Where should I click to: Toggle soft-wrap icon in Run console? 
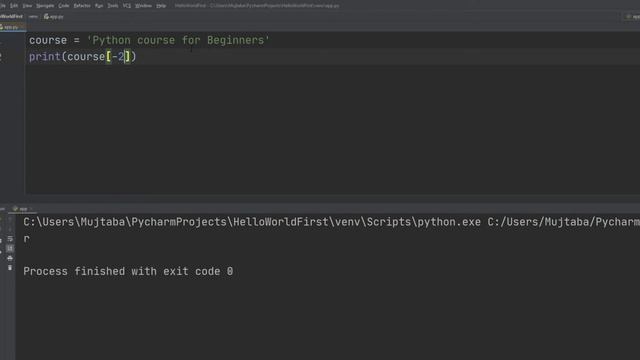coord(10,239)
